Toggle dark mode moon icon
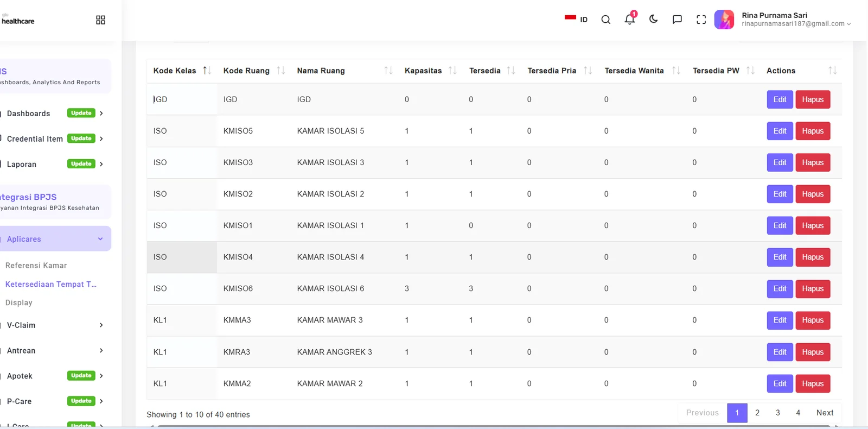The height and width of the screenshot is (429, 868). pos(653,19)
